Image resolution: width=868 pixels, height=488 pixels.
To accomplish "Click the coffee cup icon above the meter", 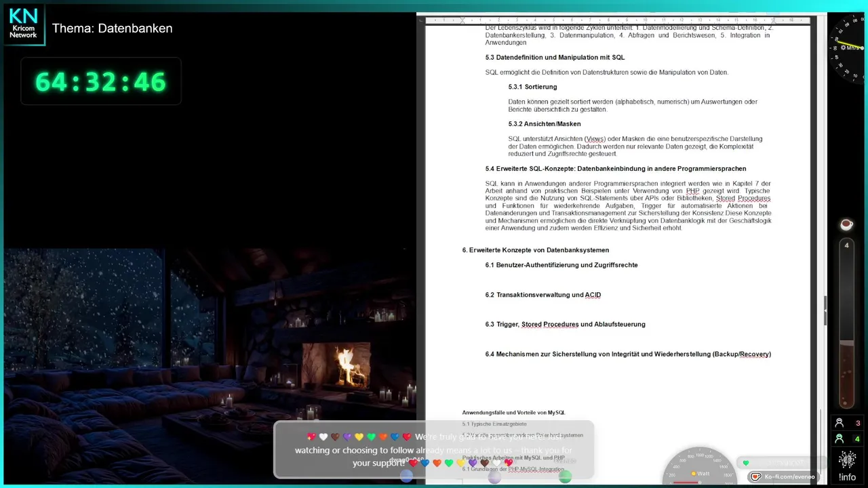I will click(846, 224).
